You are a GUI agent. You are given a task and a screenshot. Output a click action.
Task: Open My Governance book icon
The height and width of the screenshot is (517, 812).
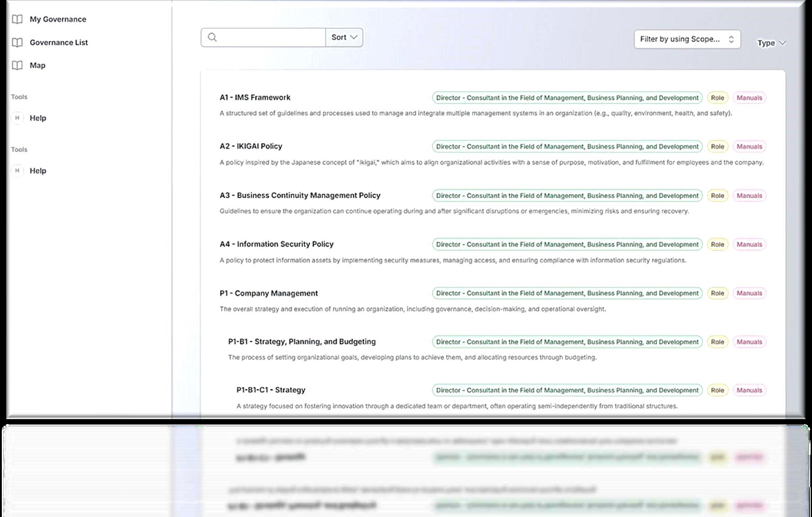click(x=17, y=19)
